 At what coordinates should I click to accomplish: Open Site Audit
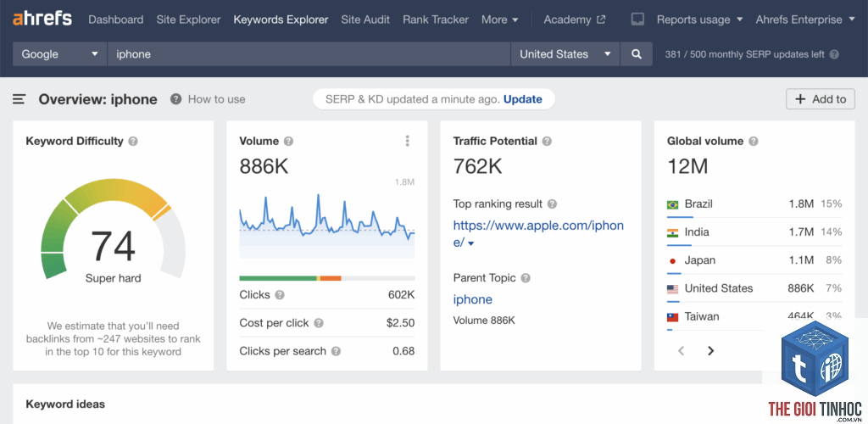click(x=365, y=20)
